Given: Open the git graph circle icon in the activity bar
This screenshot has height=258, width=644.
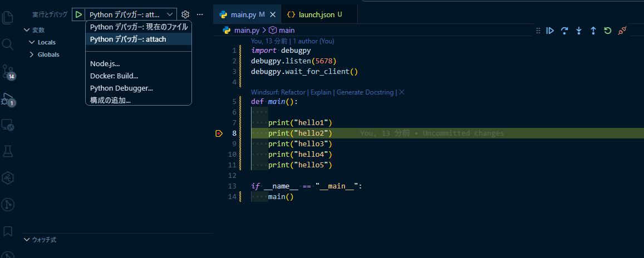Looking at the screenshot, I should [x=8, y=204].
